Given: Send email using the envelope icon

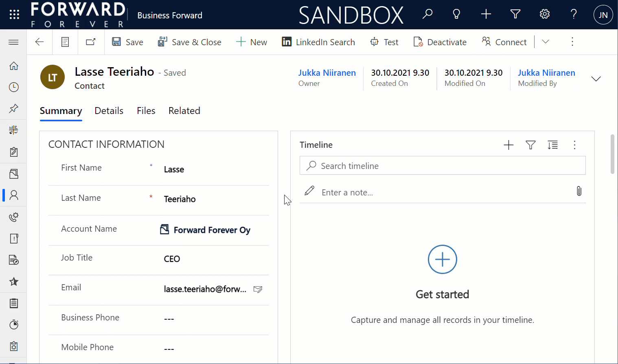Looking at the screenshot, I should click(258, 289).
